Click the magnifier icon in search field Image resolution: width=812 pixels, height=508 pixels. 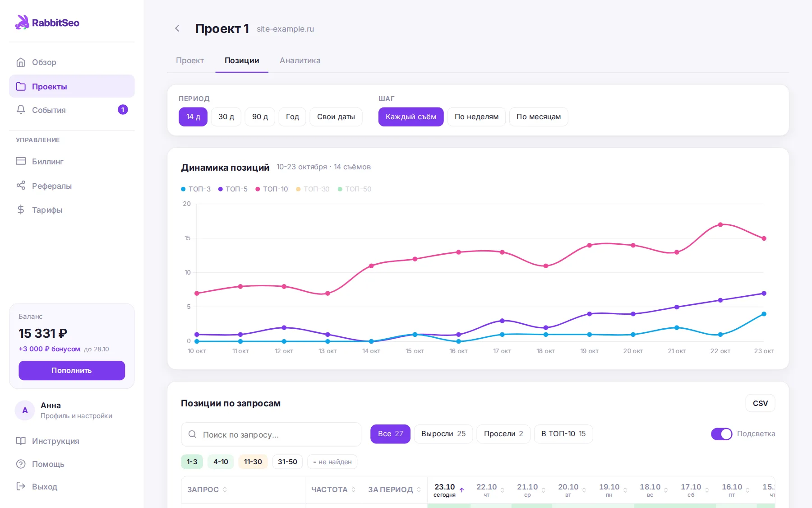tap(192, 434)
